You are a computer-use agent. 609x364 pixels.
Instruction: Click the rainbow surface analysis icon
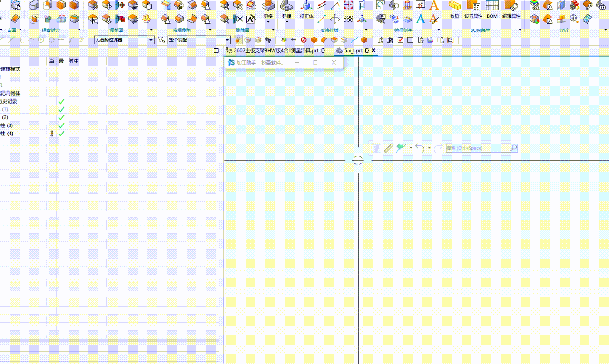535,6
